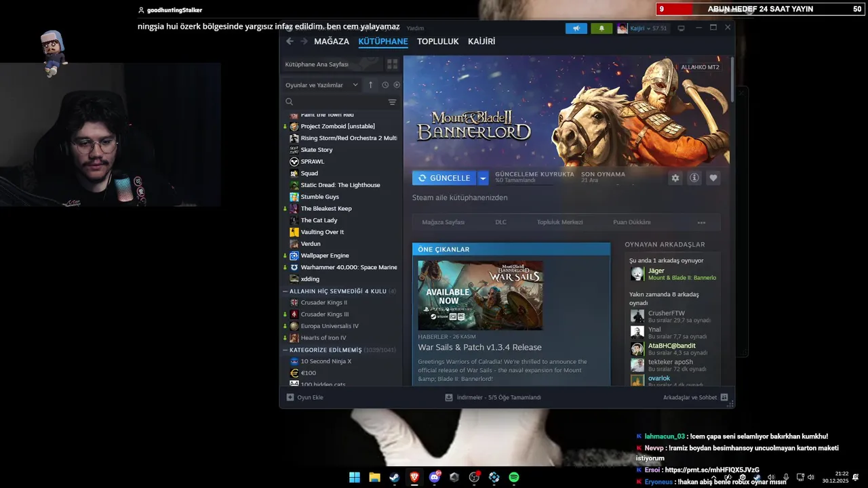Open Spotify from the Windows taskbar

click(514, 477)
